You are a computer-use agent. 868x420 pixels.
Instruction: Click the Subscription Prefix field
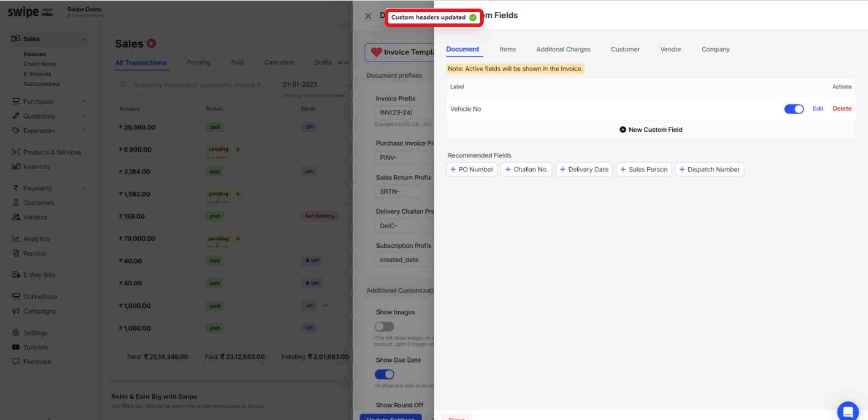404,260
